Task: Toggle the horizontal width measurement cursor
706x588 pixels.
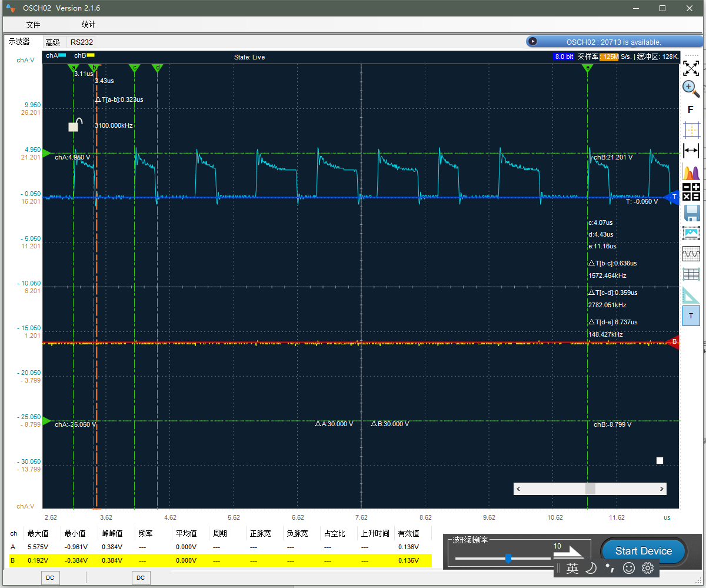Action: [x=691, y=150]
